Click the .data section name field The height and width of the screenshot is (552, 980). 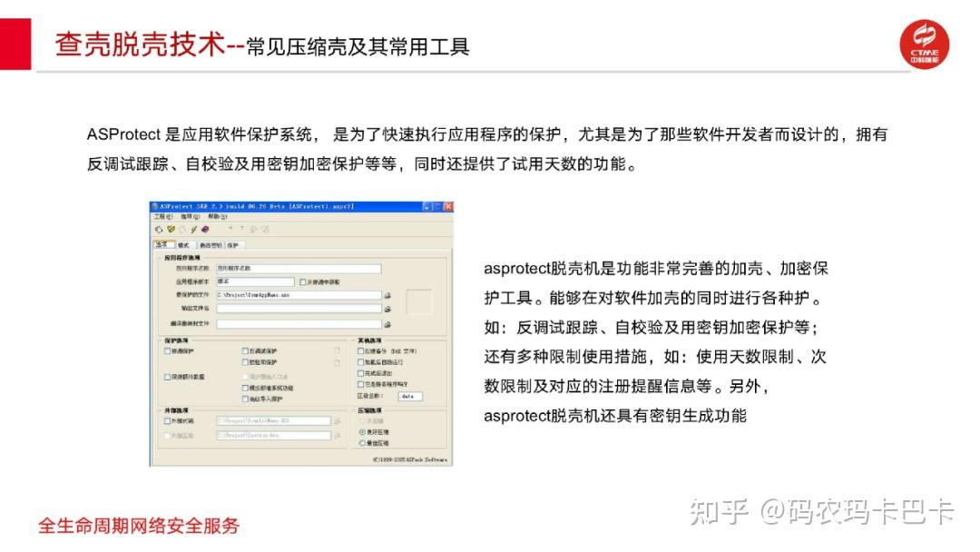pos(410,397)
